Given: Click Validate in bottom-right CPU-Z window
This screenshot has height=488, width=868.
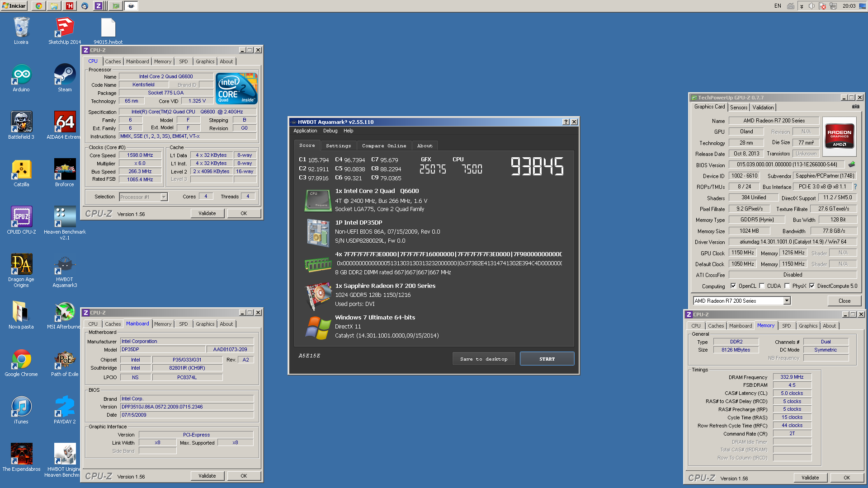Looking at the screenshot, I should click(x=810, y=478).
